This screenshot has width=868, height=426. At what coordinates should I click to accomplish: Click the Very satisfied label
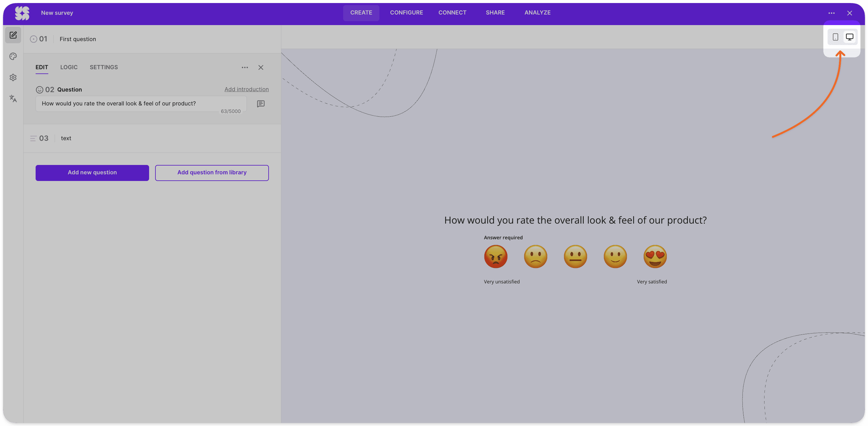click(x=651, y=282)
